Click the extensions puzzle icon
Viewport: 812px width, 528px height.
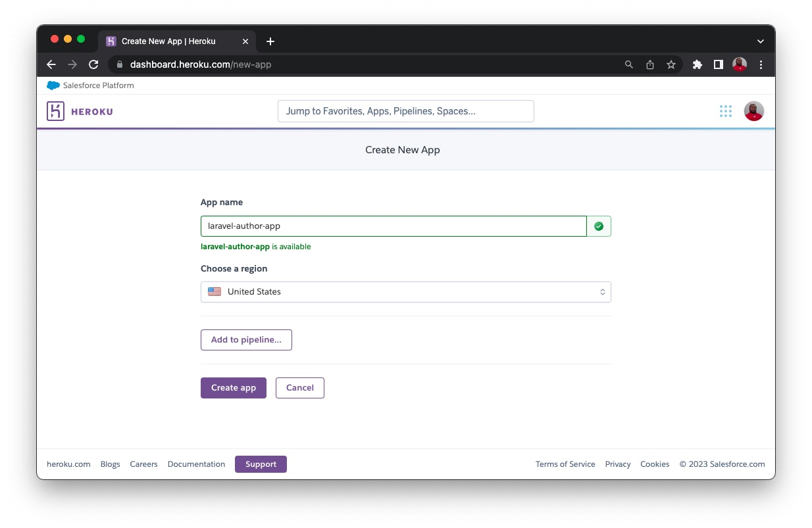697,64
